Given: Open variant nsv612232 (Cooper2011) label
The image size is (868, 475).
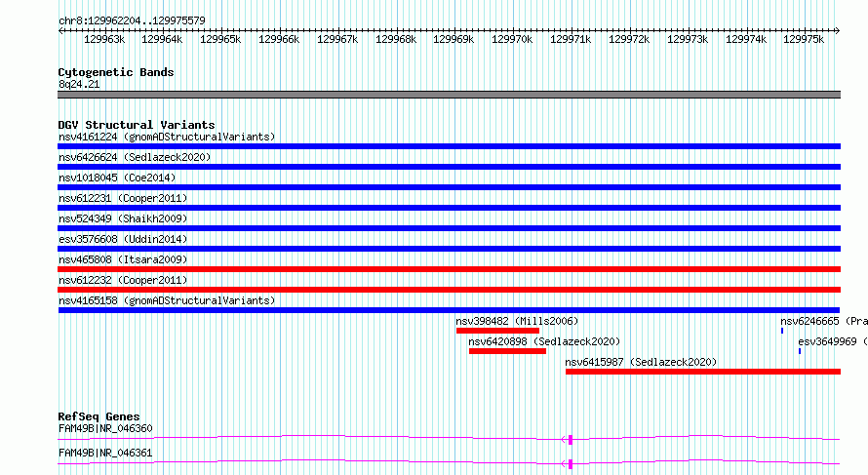Looking at the screenshot, I should pos(123,280).
